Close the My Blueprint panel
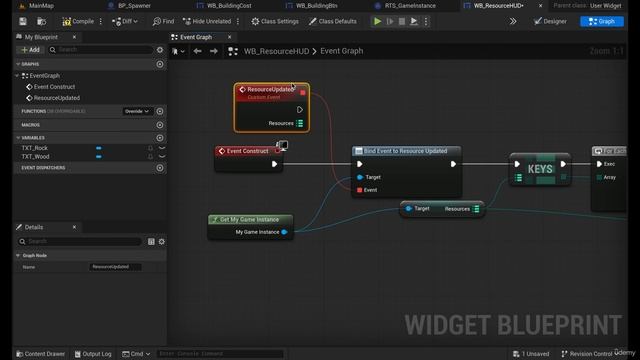Image resolution: width=640 pixels, height=360 pixels. click(x=74, y=37)
